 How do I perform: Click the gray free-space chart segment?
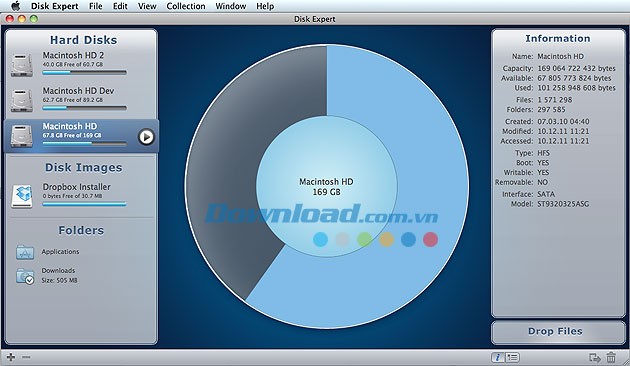[x=229, y=161]
